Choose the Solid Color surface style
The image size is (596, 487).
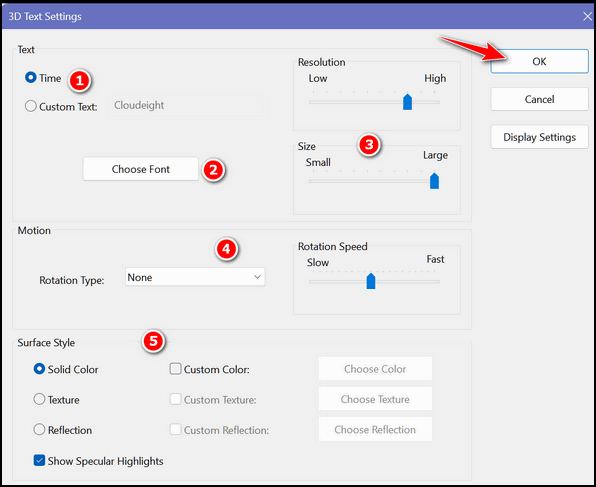pyautogui.click(x=39, y=369)
